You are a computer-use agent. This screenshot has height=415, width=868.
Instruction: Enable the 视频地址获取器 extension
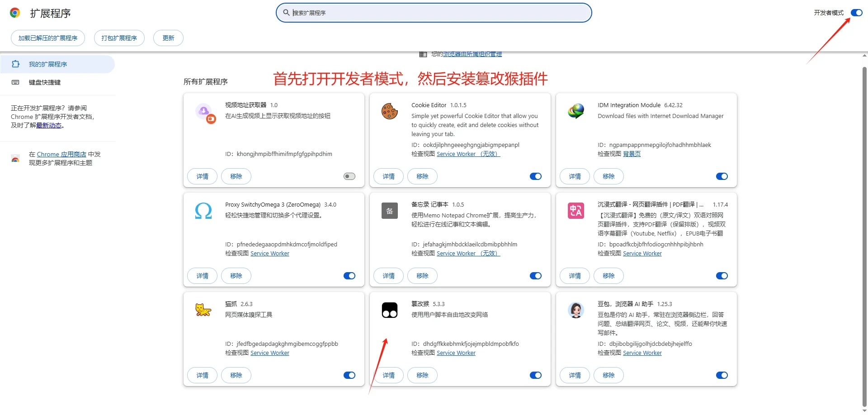point(349,176)
